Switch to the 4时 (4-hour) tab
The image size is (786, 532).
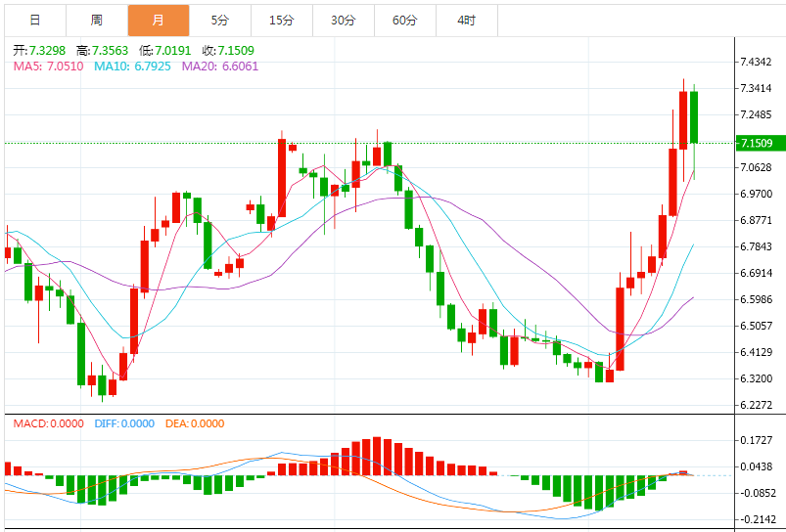[466, 20]
